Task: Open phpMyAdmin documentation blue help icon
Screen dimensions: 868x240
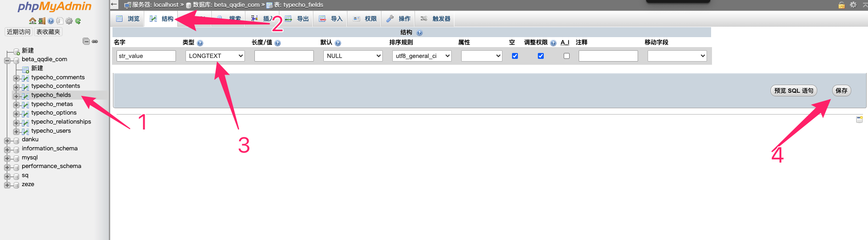Action: pos(51,21)
